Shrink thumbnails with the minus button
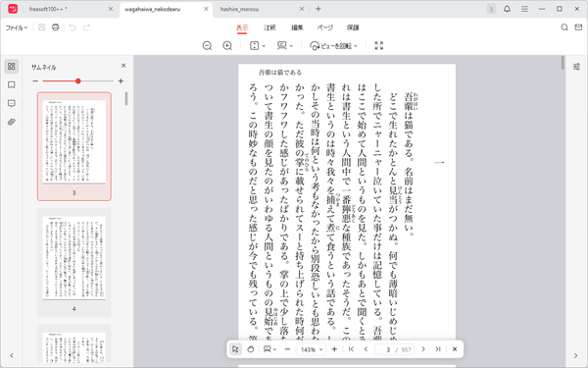 35,80
